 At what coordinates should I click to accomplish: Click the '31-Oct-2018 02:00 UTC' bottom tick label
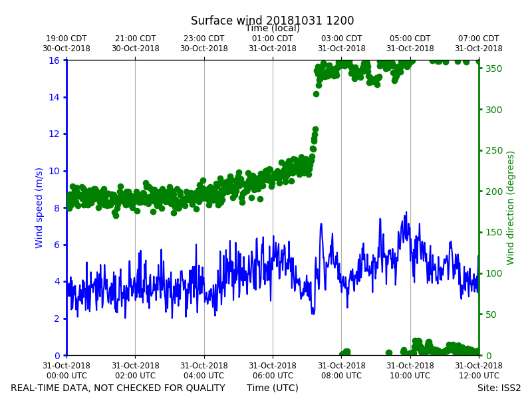(136, 370)
